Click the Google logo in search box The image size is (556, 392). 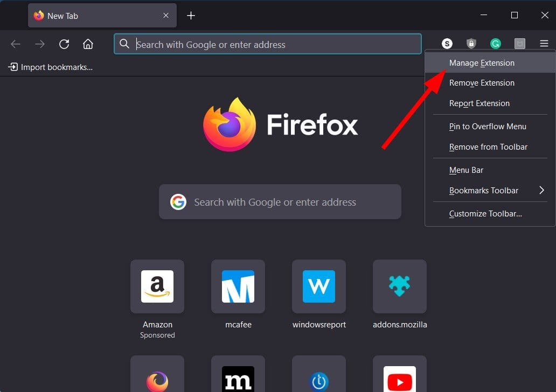[x=178, y=202]
